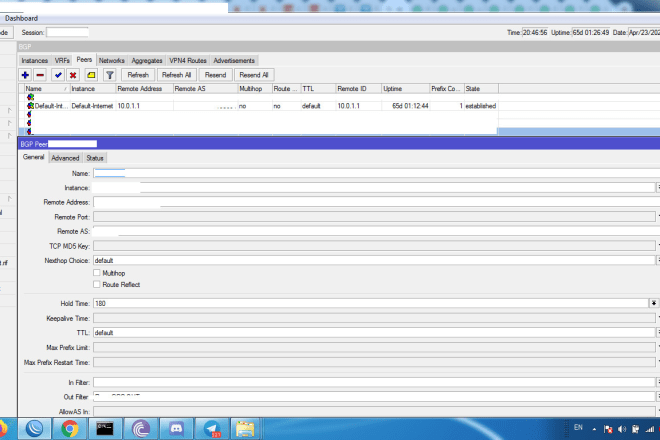Click the blue plus Add peer icon

(25, 75)
